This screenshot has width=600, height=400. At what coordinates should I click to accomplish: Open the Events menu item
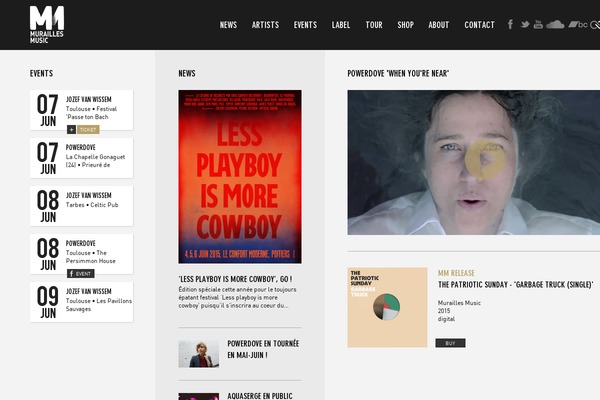coord(305,25)
